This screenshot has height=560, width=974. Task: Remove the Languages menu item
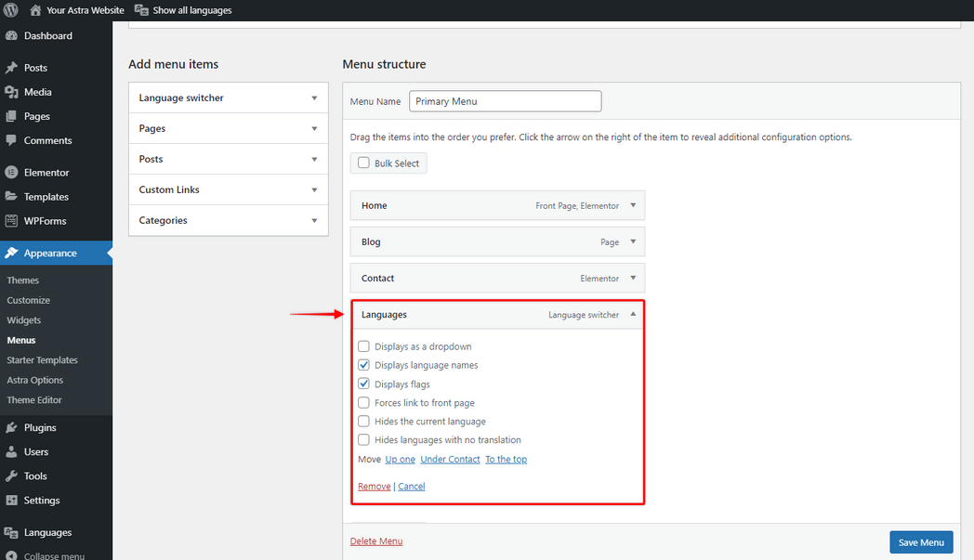(x=374, y=486)
